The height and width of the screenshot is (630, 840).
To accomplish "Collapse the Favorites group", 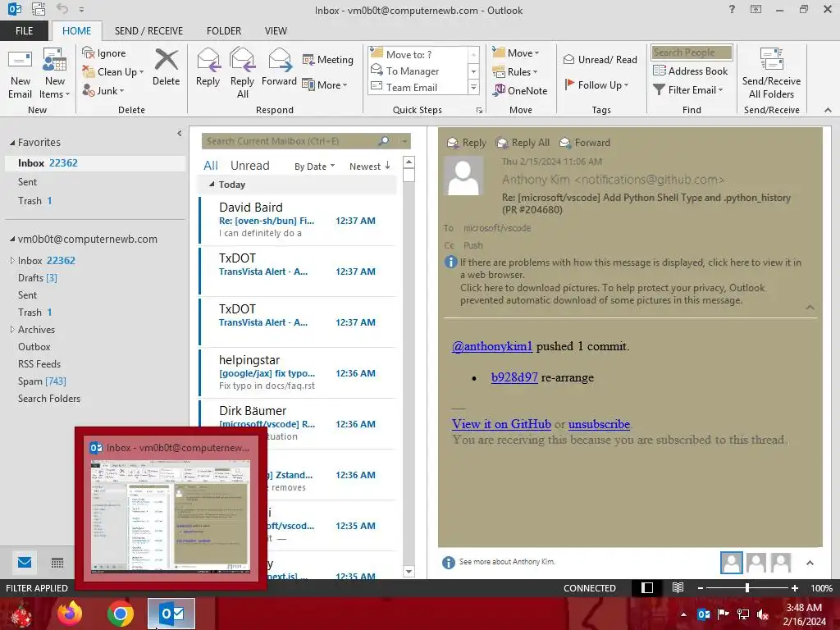I will click(x=11, y=143).
